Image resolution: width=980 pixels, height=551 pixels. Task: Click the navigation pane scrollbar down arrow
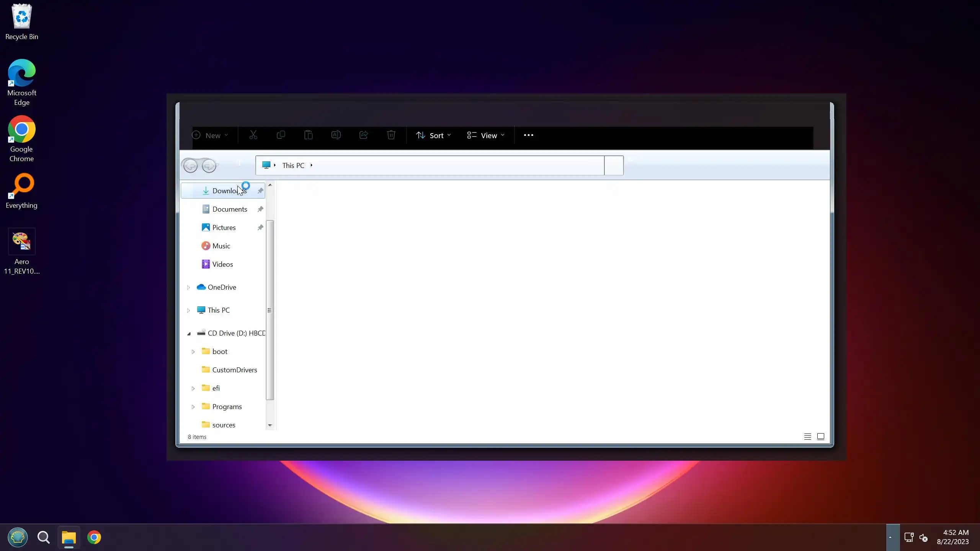[270, 425]
